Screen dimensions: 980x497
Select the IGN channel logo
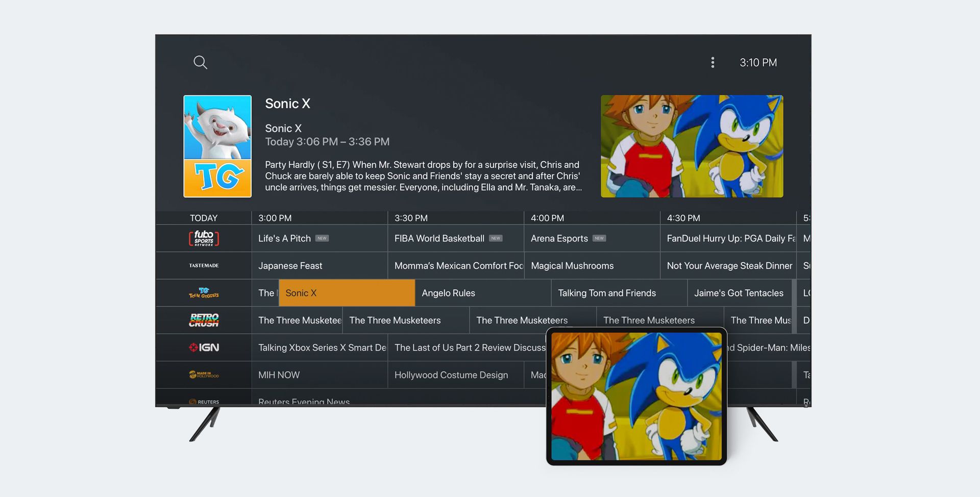[x=204, y=347]
